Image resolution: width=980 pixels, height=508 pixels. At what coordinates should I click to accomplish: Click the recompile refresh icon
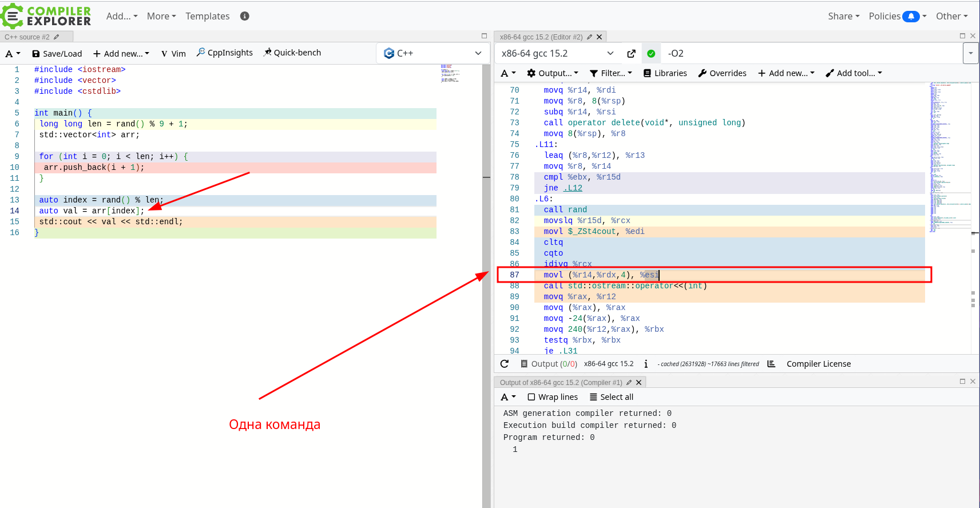coord(505,364)
